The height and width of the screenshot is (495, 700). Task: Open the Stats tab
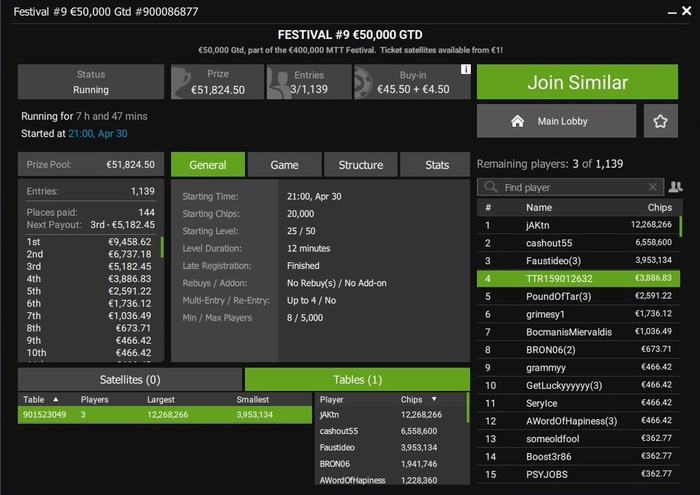tap(437, 165)
